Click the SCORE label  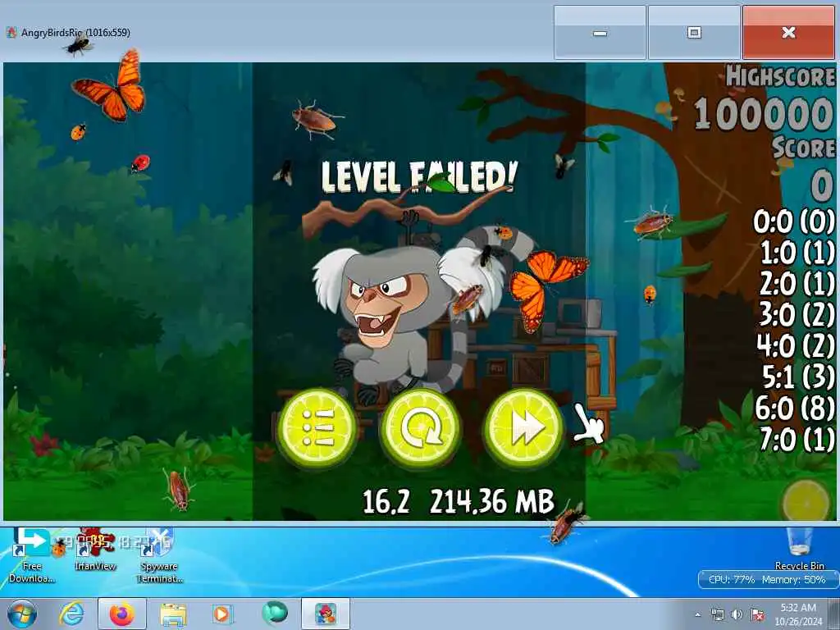pyautogui.click(x=804, y=148)
